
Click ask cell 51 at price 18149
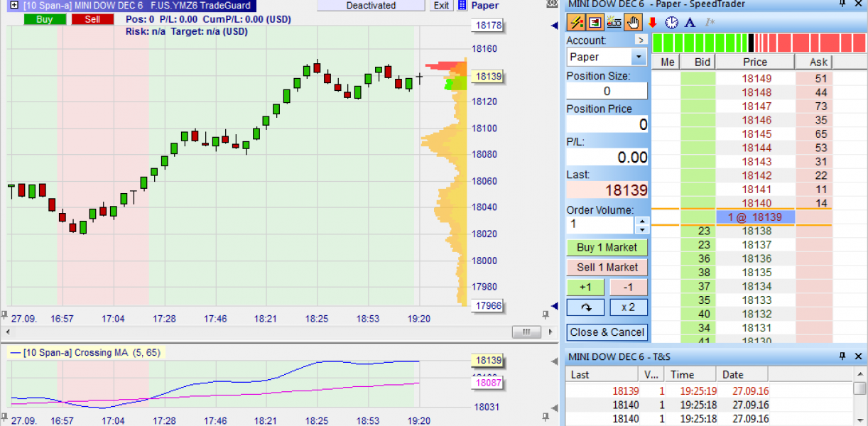point(814,79)
